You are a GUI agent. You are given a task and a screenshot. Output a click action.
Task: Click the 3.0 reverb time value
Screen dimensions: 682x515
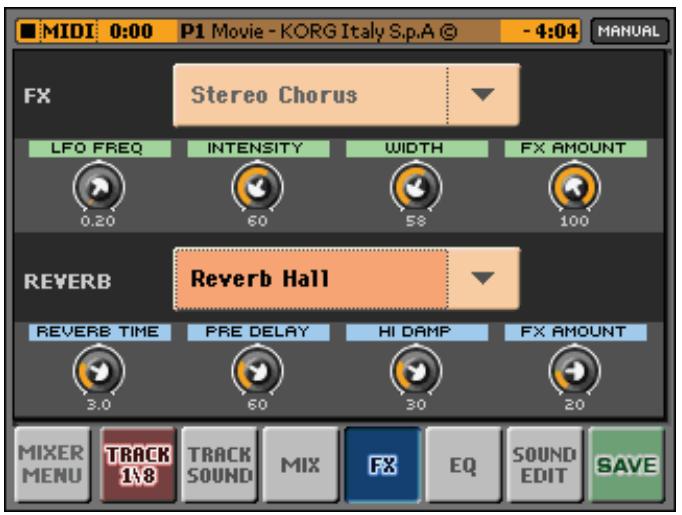pyautogui.click(x=99, y=405)
